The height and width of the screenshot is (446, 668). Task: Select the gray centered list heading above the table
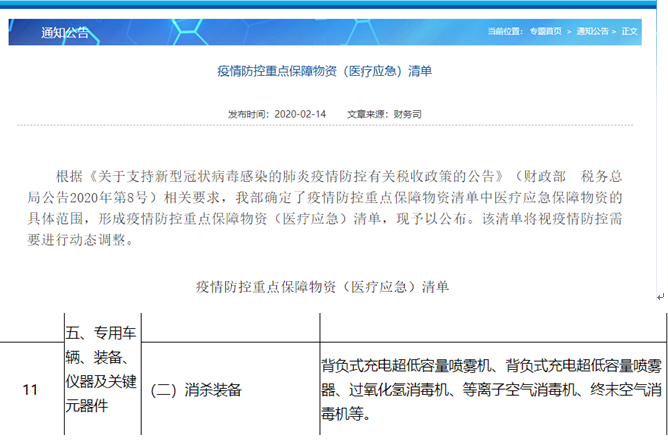pyautogui.click(x=322, y=287)
